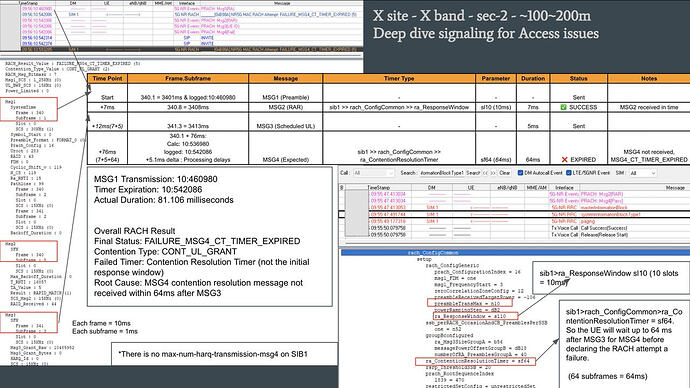Click the Search text field

pos(441,173)
